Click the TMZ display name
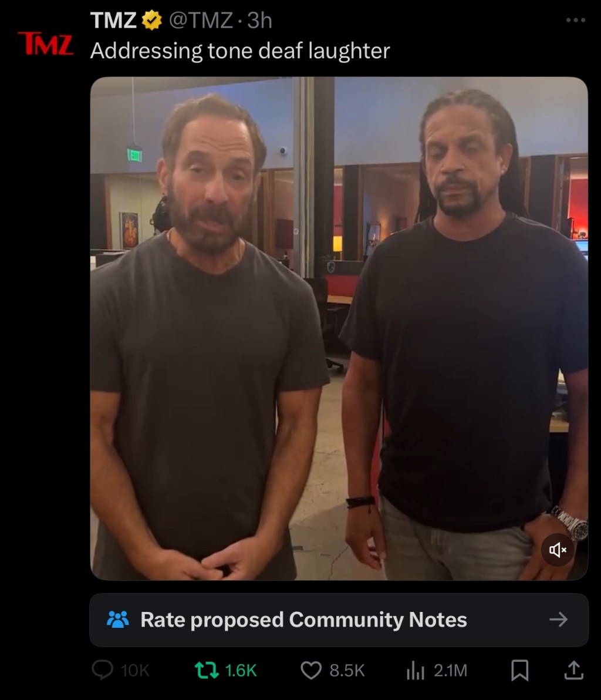Image resolution: width=601 pixels, height=700 pixels. point(113,21)
